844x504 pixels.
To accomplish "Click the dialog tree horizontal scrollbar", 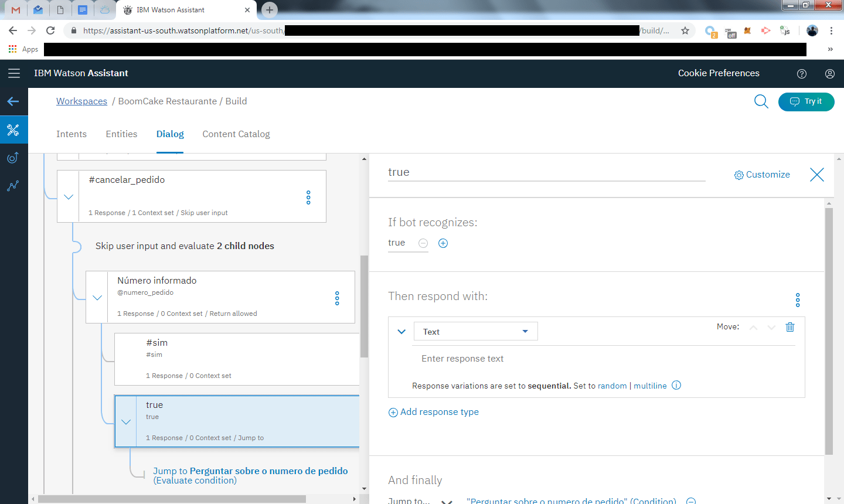I will [172, 499].
